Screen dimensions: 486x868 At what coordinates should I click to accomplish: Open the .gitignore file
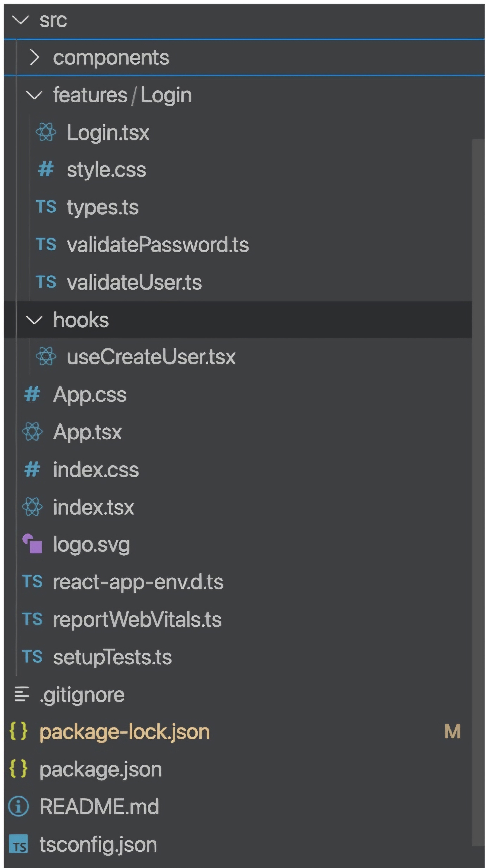82,695
